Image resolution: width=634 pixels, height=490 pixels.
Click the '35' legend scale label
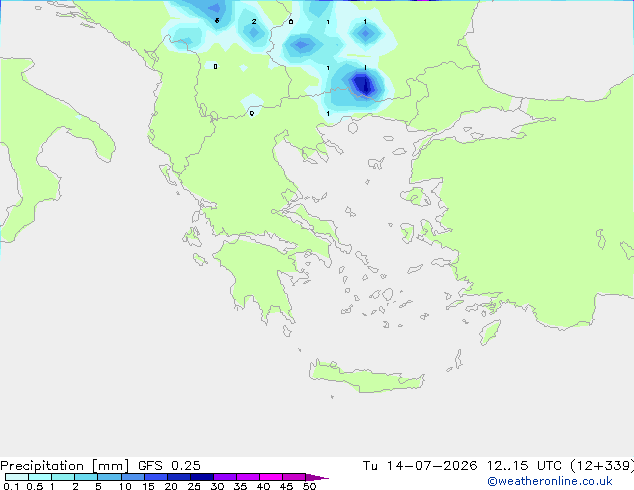(x=240, y=486)
